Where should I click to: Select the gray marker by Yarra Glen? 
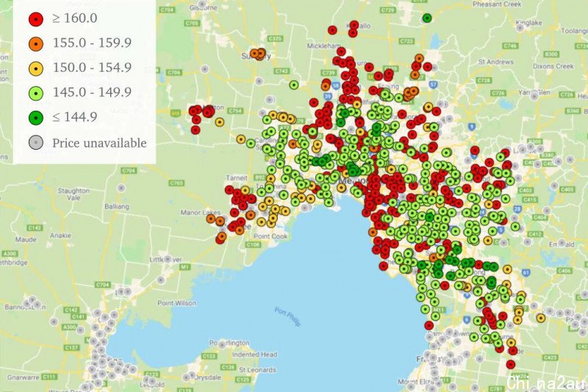coord(534,97)
